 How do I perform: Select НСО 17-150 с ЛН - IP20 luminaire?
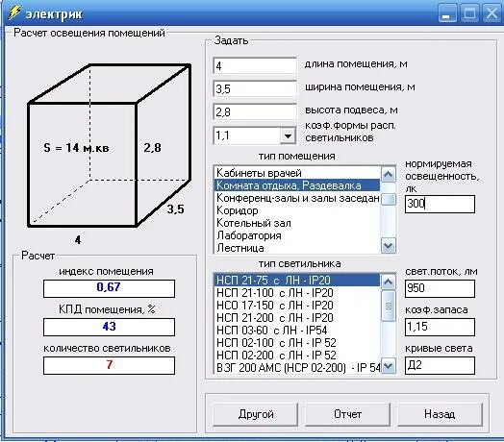[296, 306]
